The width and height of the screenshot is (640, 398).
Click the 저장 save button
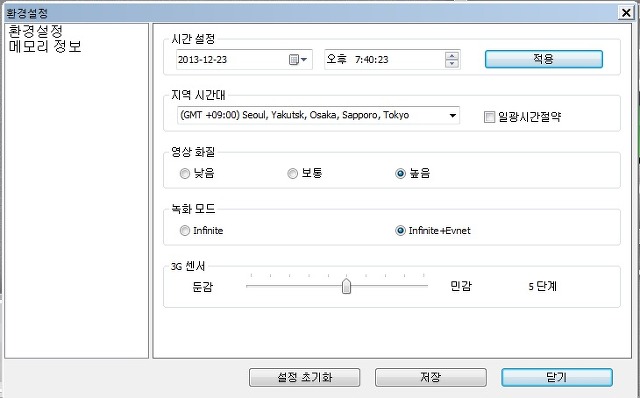[431, 377]
